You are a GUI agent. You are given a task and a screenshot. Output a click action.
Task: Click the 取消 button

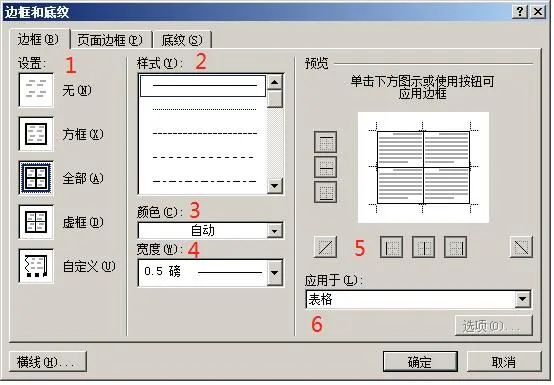(x=504, y=362)
